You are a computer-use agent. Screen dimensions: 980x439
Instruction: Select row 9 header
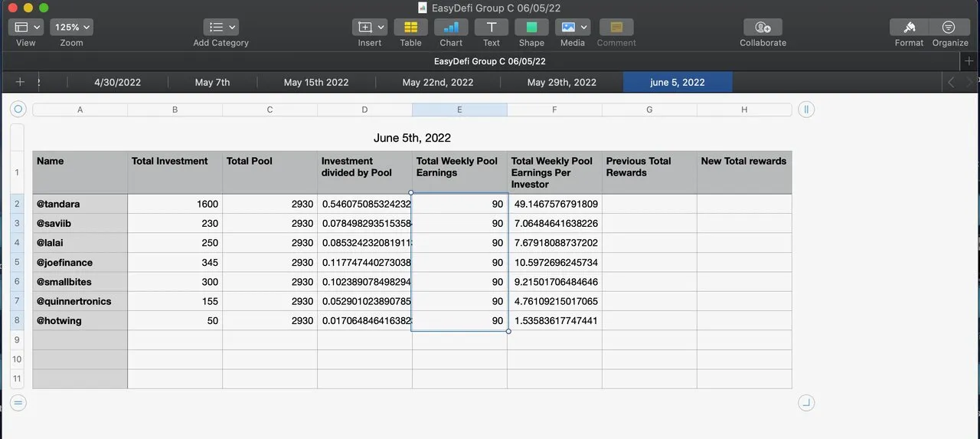[17, 339]
